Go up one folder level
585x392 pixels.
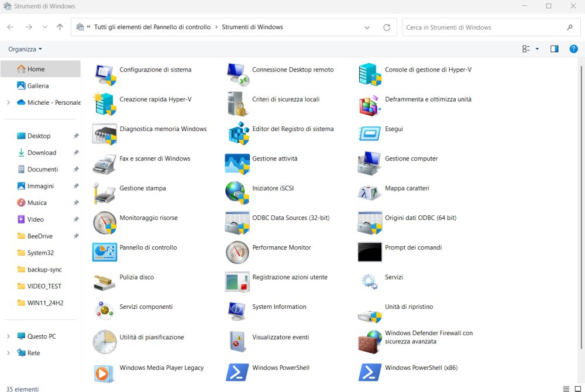(x=60, y=27)
